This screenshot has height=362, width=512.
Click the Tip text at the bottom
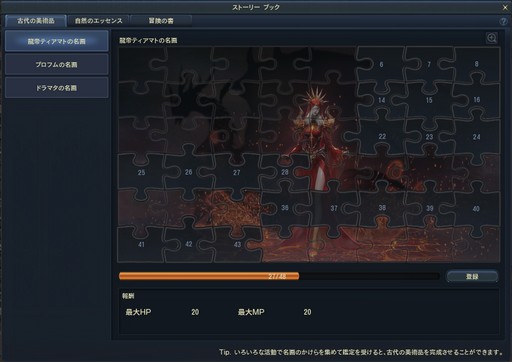coord(361,352)
